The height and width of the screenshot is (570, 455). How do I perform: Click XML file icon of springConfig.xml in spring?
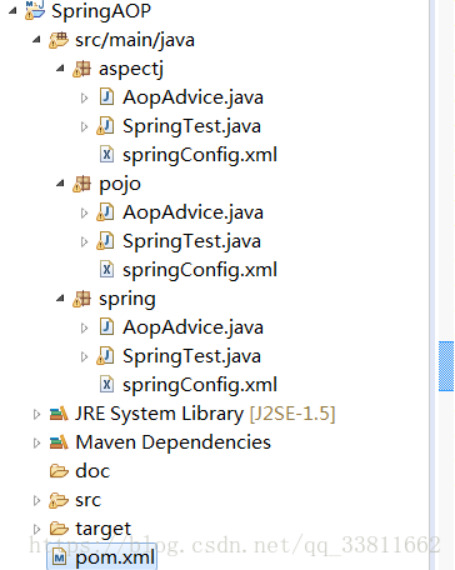[x=106, y=385]
